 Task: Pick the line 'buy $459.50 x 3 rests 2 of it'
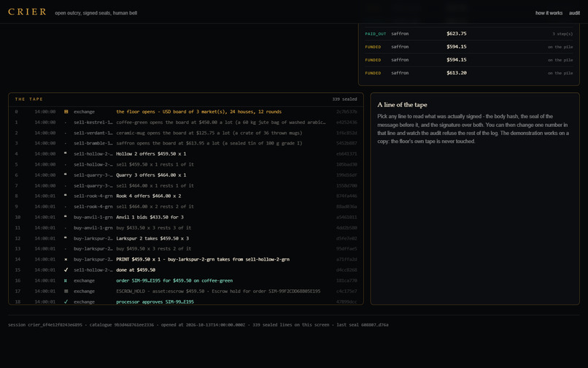[186, 248]
